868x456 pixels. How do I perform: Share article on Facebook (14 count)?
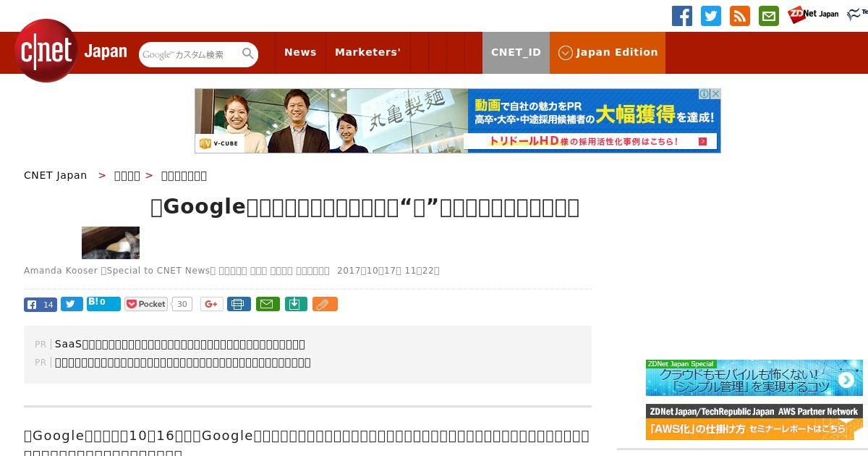[x=41, y=305]
